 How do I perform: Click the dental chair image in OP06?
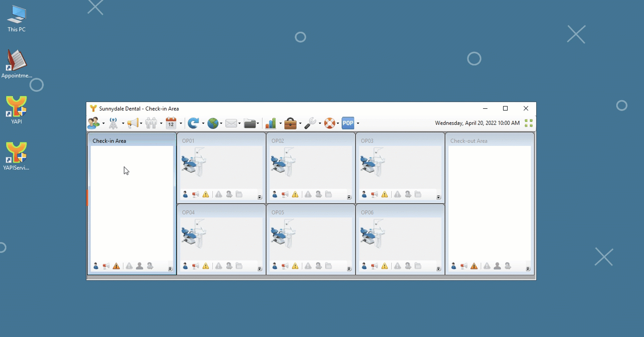[x=373, y=234]
